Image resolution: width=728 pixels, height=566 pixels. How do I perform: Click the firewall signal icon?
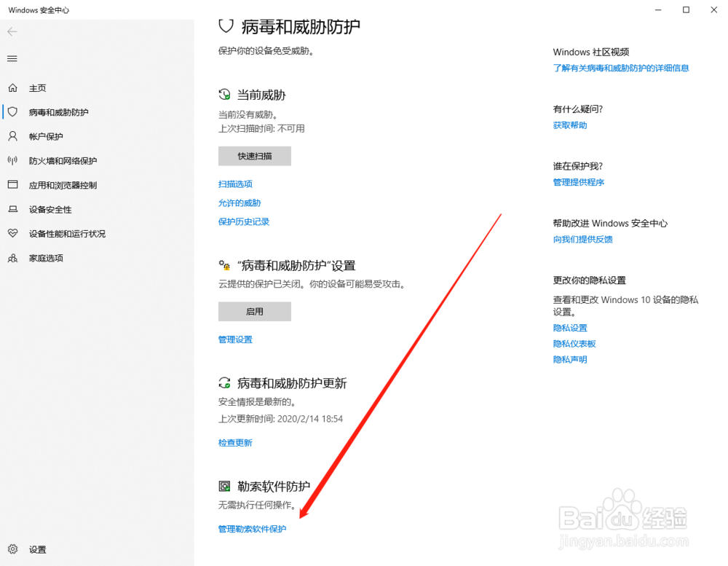point(12,160)
